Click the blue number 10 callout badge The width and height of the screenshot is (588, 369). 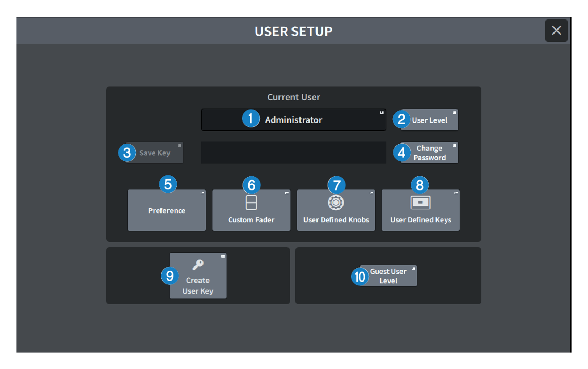(360, 277)
